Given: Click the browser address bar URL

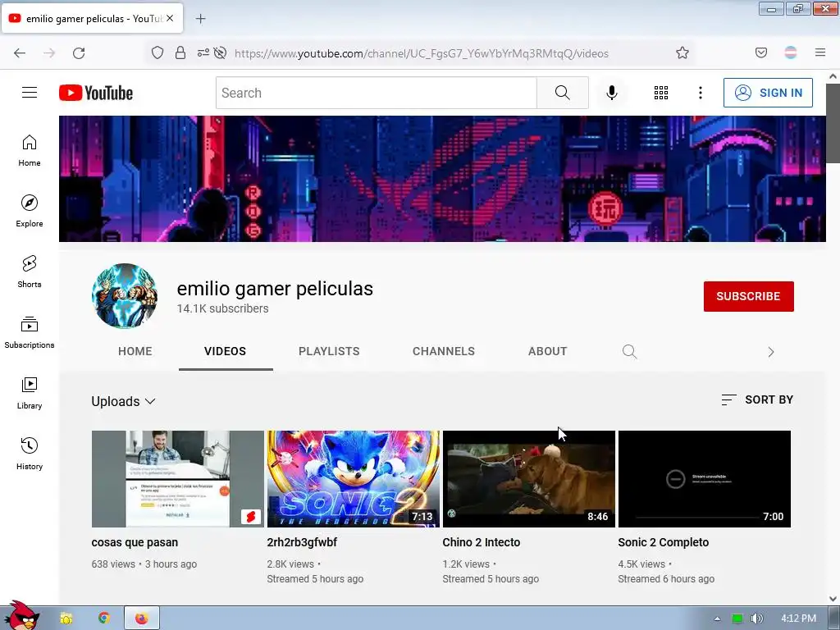Looking at the screenshot, I should [x=421, y=53].
